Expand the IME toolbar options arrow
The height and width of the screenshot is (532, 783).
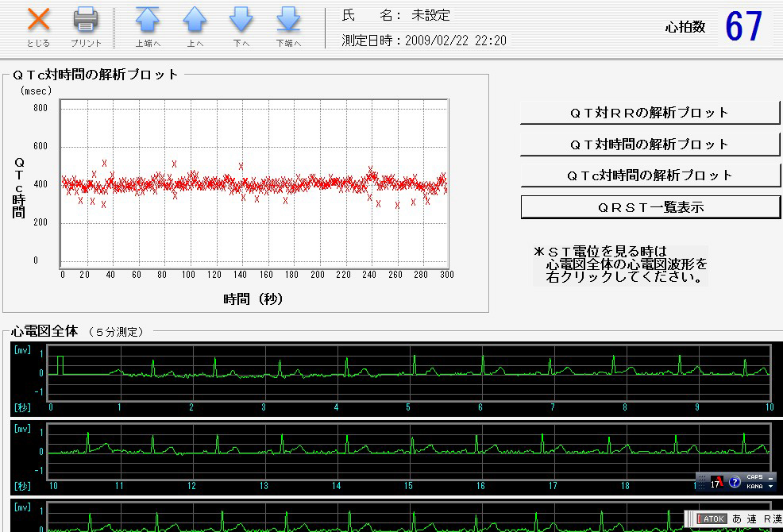(x=770, y=486)
